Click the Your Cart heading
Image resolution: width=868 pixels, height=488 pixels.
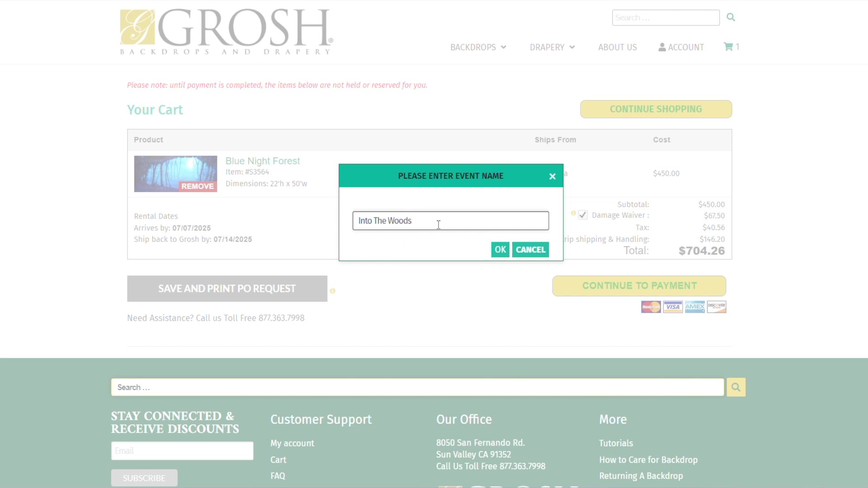(x=155, y=110)
